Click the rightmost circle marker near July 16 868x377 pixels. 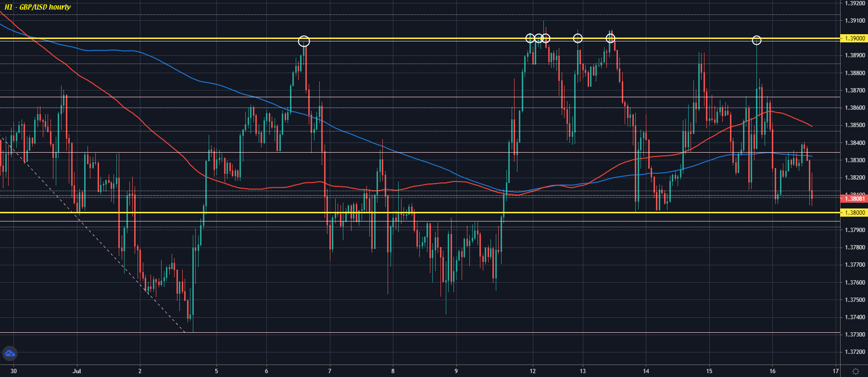click(756, 40)
